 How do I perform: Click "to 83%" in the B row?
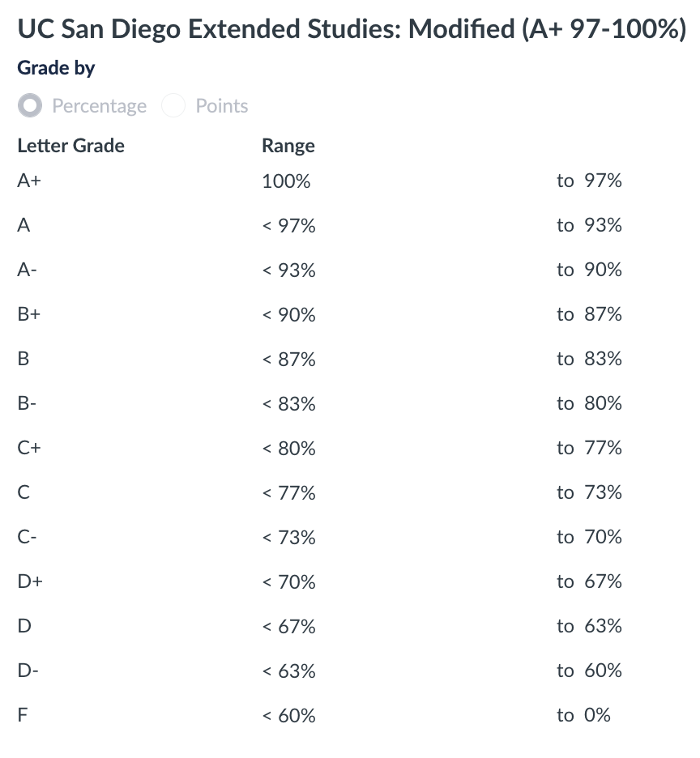click(589, 359)
